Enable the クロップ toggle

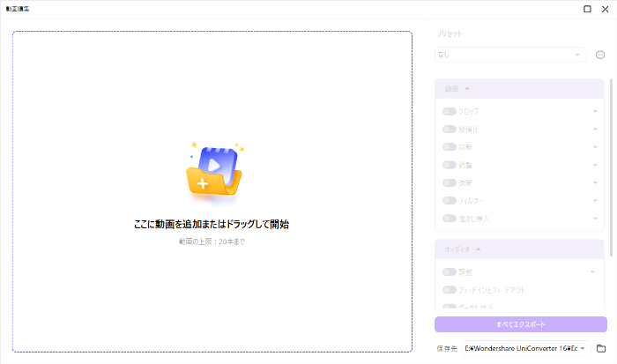click(x=449, y=111)
